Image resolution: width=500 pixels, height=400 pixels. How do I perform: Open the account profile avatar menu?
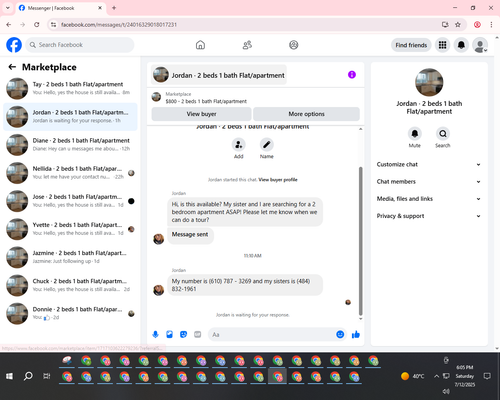click(x=480, y=45)
